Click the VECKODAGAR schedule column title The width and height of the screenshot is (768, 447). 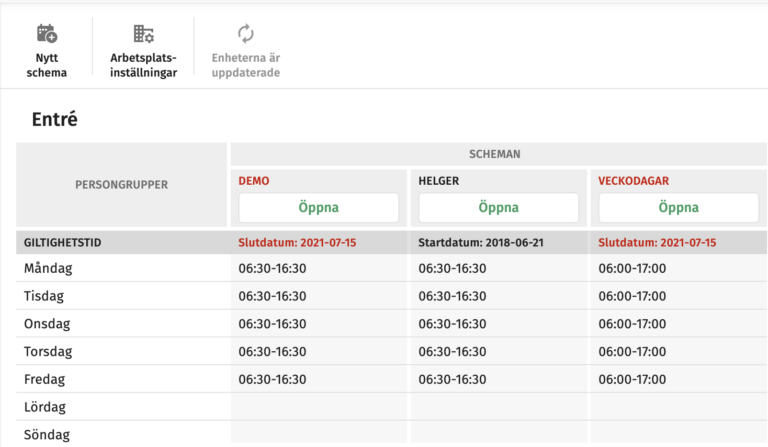[x=633, y=181]
